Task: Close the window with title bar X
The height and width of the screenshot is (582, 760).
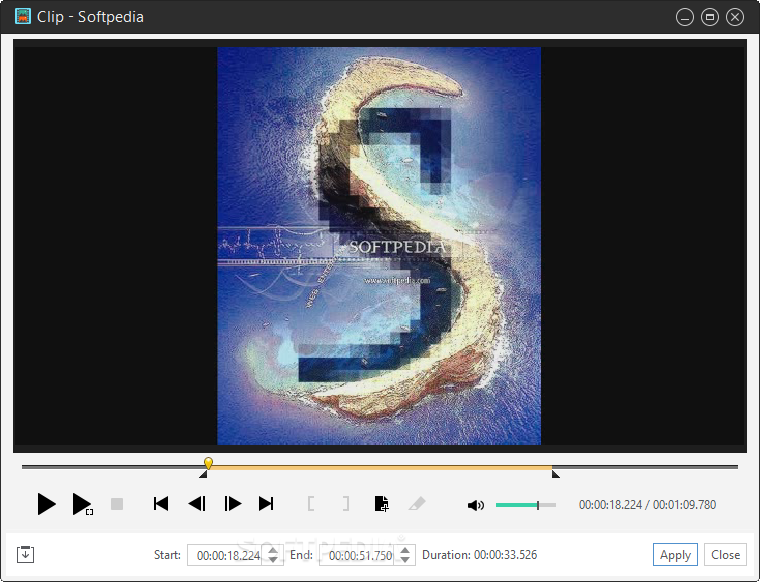Action: coord(735,17)
